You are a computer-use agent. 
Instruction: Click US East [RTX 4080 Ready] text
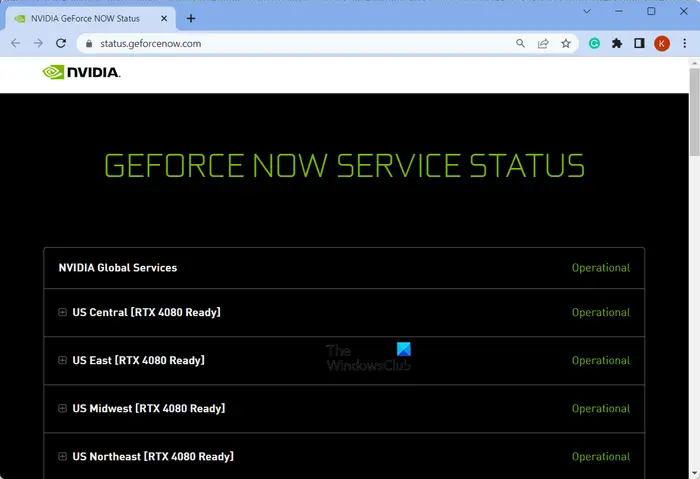click(138, 360)
